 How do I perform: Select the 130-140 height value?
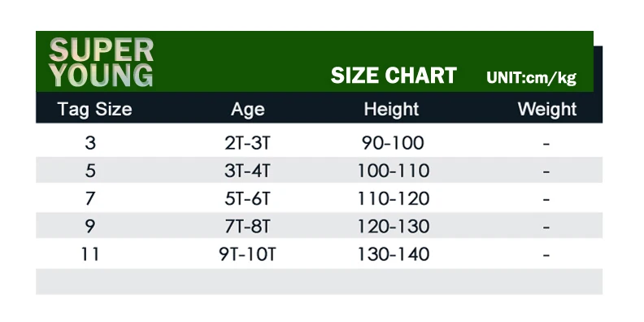[x=394, y=255]
